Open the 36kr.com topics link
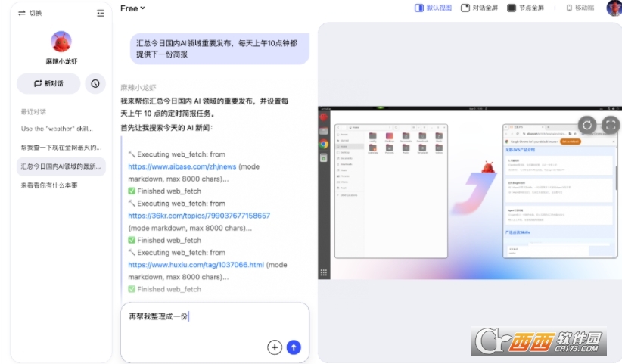 tap(199, 216)
